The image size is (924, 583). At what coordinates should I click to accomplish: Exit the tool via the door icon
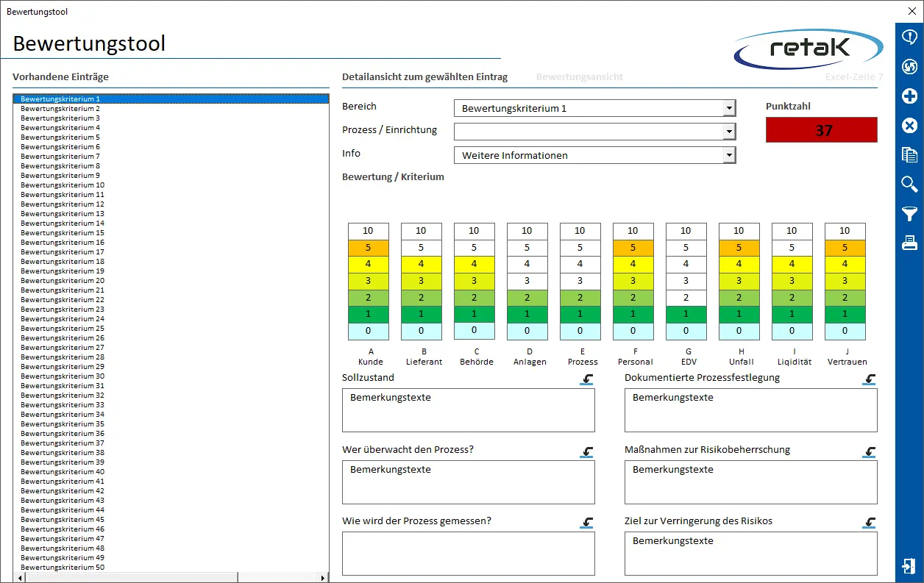tap(909, 566)
